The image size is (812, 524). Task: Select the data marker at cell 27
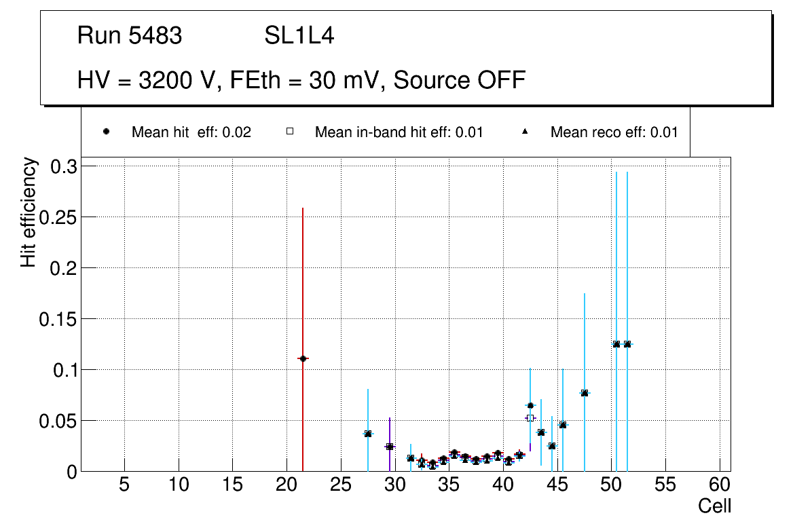[x=368, y=434]
